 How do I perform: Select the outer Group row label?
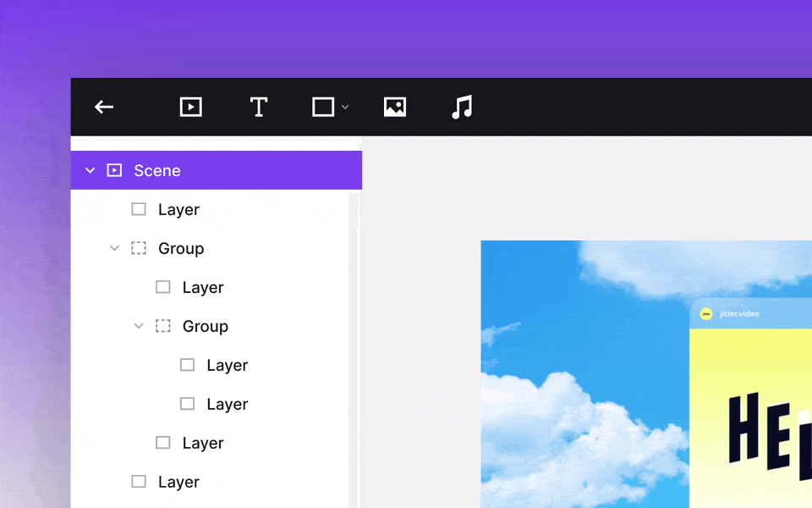pyautogui.click(x=181, y=248)
